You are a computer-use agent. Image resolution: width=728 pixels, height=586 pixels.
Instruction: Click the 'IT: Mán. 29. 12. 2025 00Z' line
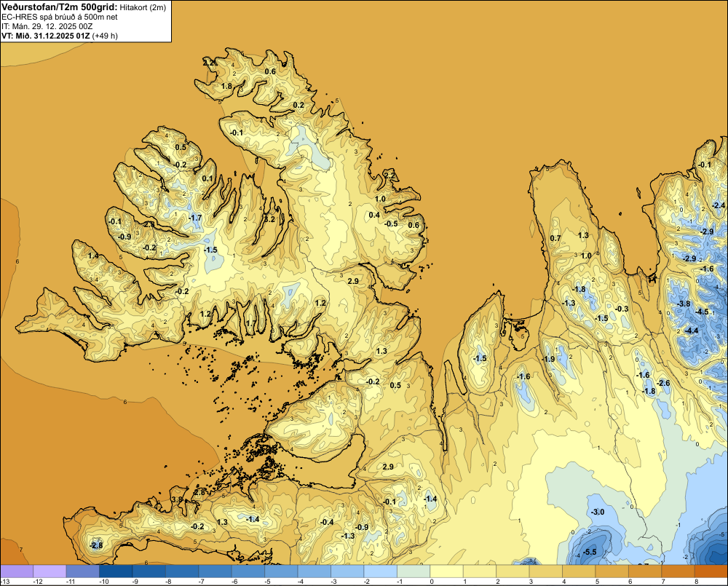point(47,26)
